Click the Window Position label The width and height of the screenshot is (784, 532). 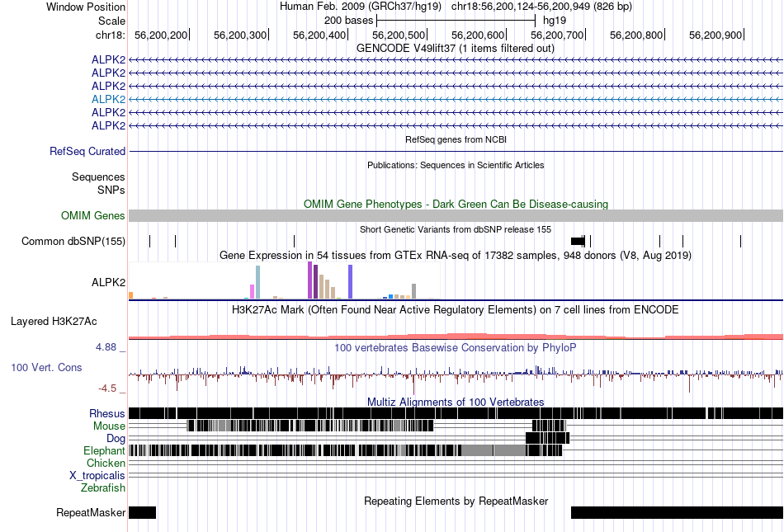[x=86, y=7]
